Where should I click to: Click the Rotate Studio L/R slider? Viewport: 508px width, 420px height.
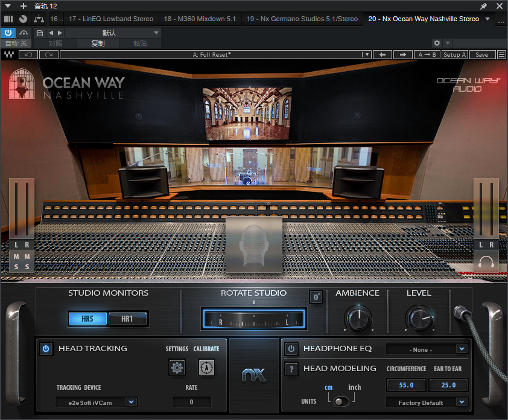[x=253, y=319]
